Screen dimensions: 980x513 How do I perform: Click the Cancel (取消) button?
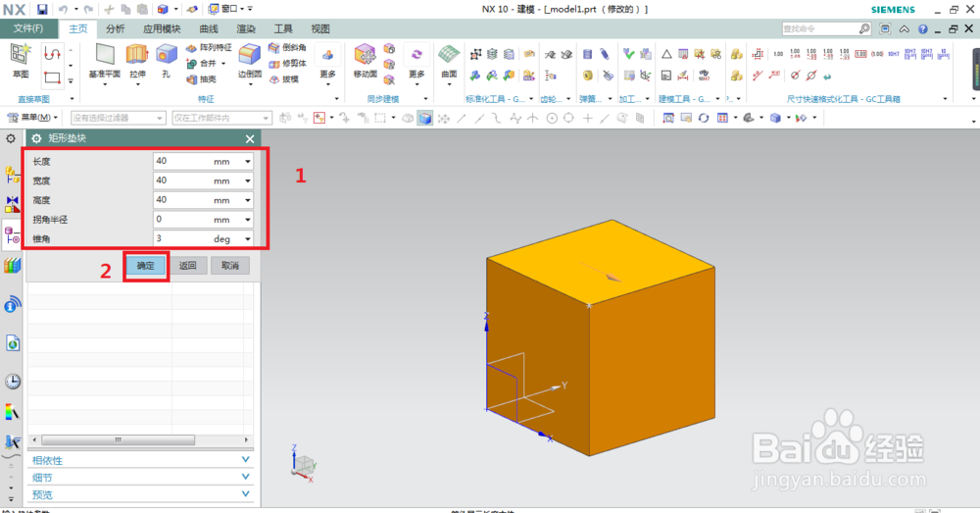pyautogui.click(x=230, y=265)
